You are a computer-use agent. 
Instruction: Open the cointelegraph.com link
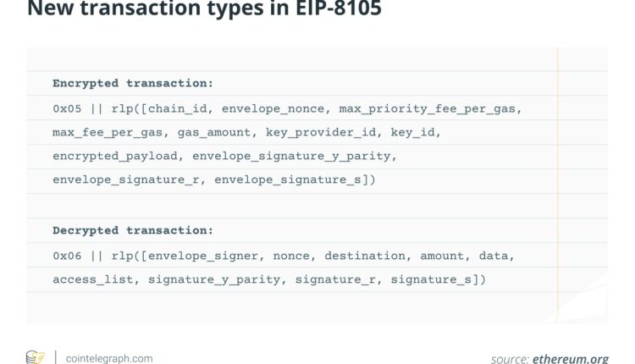(109, 358)
